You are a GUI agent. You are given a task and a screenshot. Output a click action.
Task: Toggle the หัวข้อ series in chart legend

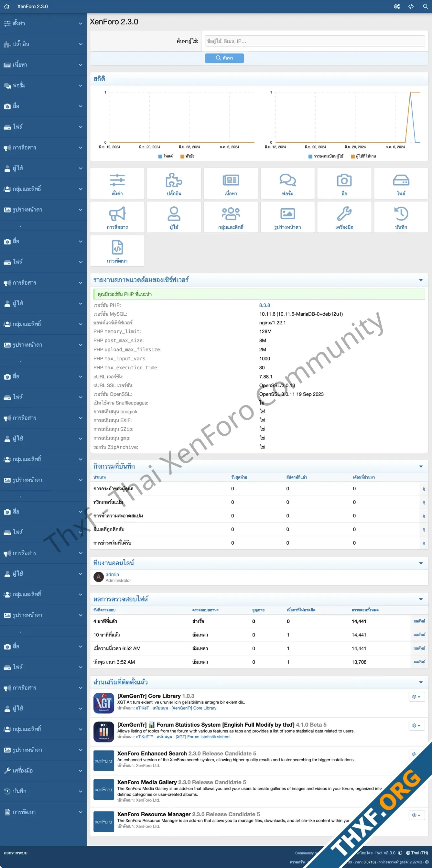(x=187, y=156)
